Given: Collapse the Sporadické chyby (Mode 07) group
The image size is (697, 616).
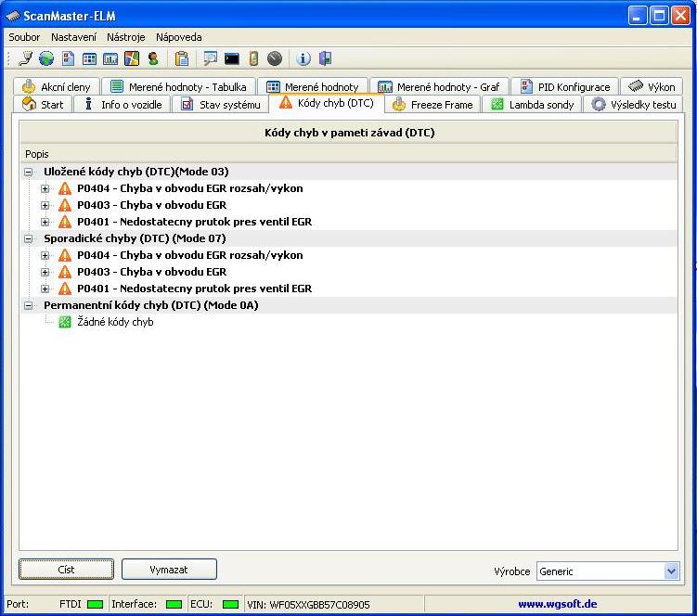Looking at the screenshot, I should coord(28,238).
